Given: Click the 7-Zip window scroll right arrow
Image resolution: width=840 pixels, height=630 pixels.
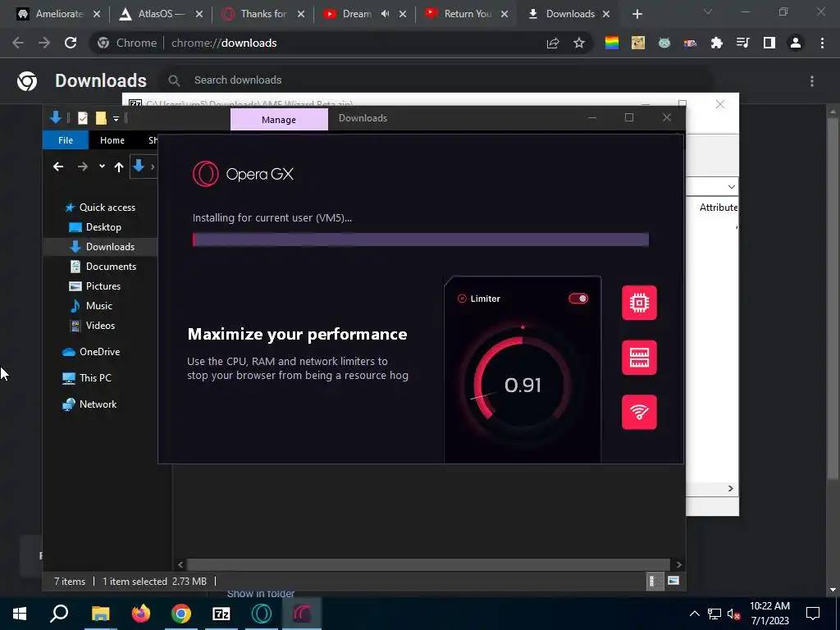Looking at the screenshot, I should (731, 489).
